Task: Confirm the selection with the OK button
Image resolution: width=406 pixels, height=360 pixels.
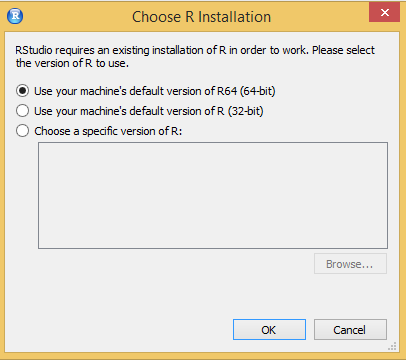Action: [x=269, y=330]
